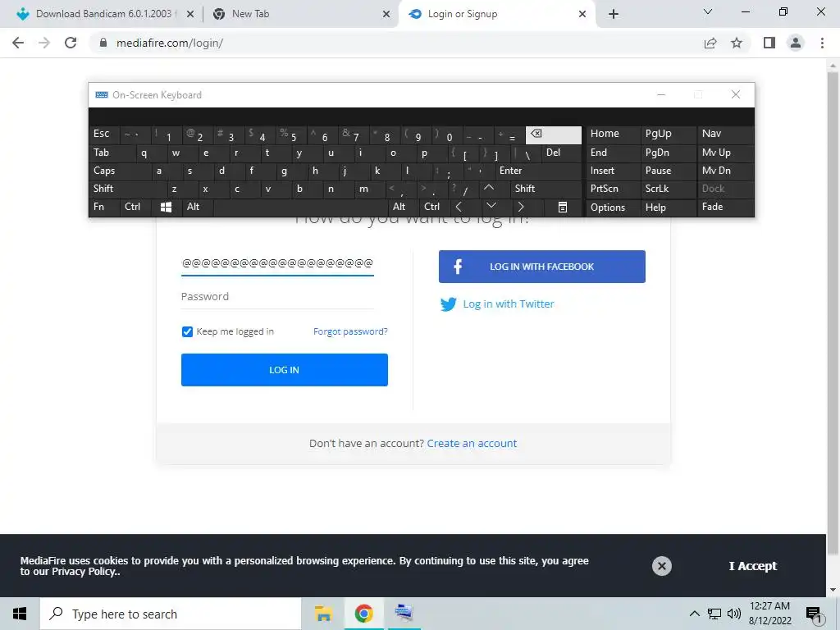Open Chrome three-dot menu

[x=822, y=43]
